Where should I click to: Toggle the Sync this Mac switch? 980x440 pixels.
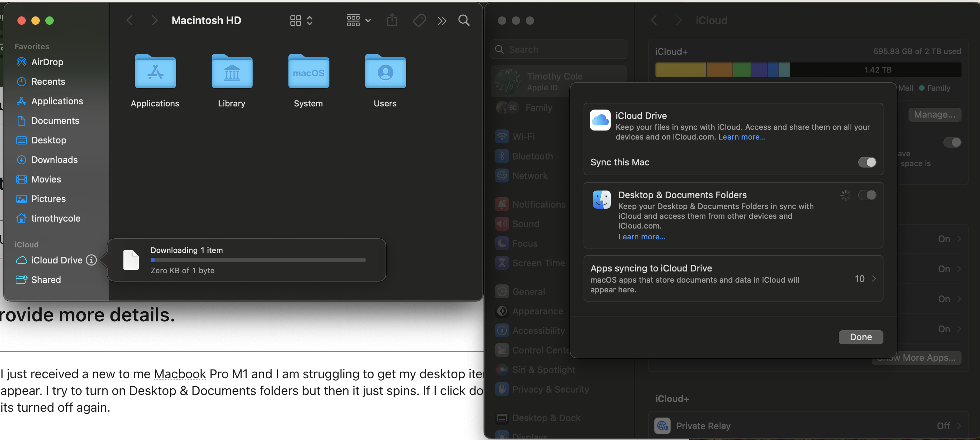tap(867, 162)
